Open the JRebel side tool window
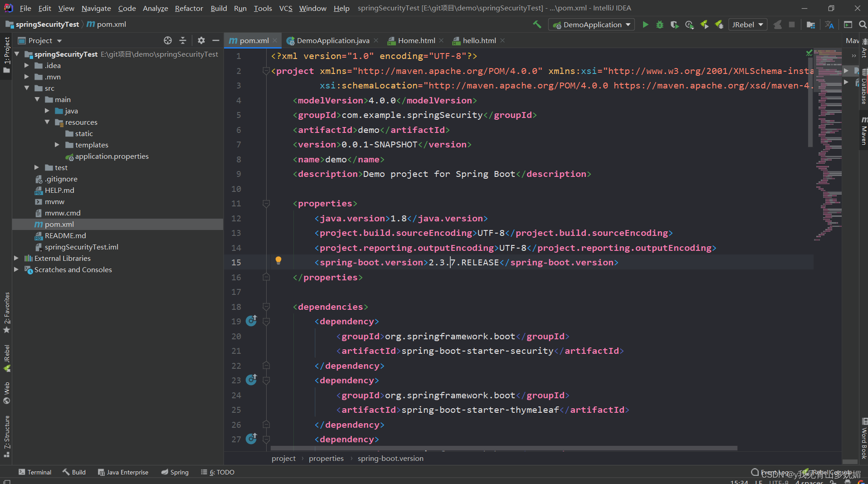 (x=7, y=358)
